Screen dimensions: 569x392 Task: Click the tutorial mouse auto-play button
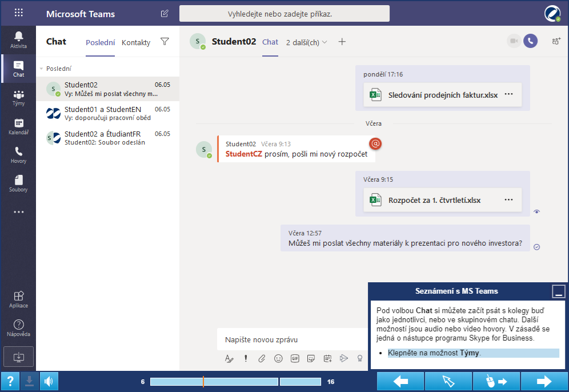tap(496, 382)
